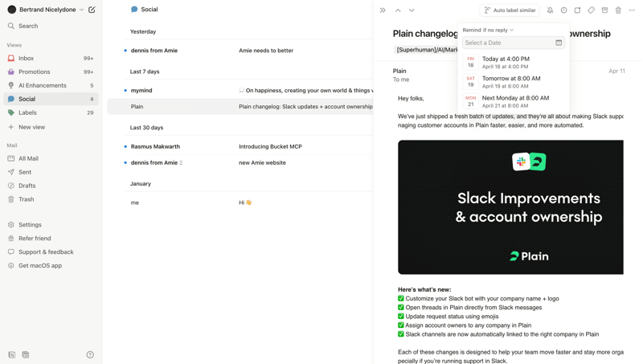
Task: Click the Inbox icon in the sidebar
Action: click(11, 58)
